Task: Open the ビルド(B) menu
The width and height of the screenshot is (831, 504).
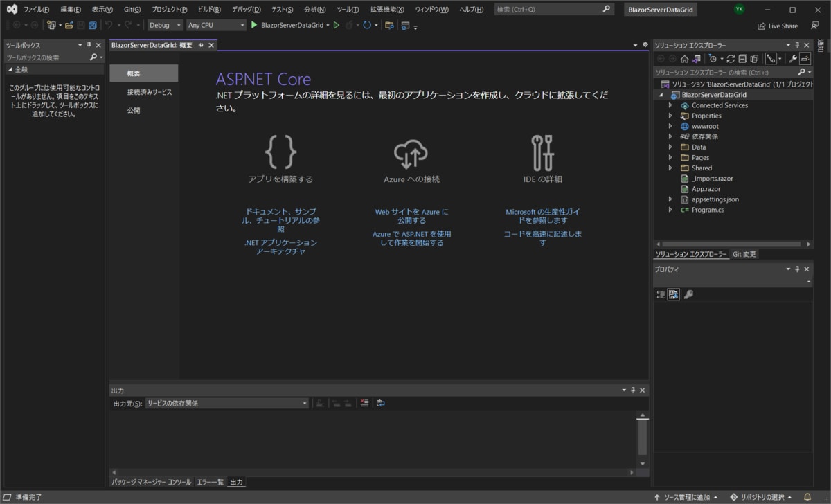Action: click(209, 10)
